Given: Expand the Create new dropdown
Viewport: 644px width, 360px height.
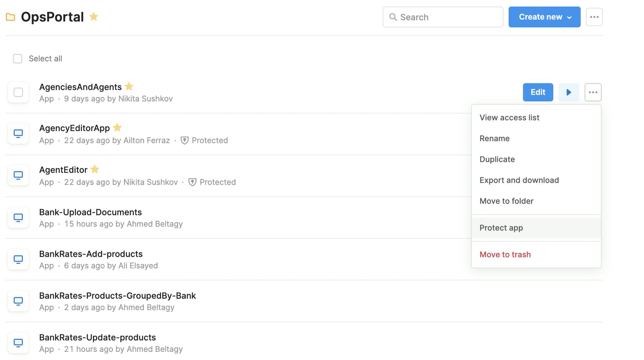Looking at the screenshot, I should point(544,17).
